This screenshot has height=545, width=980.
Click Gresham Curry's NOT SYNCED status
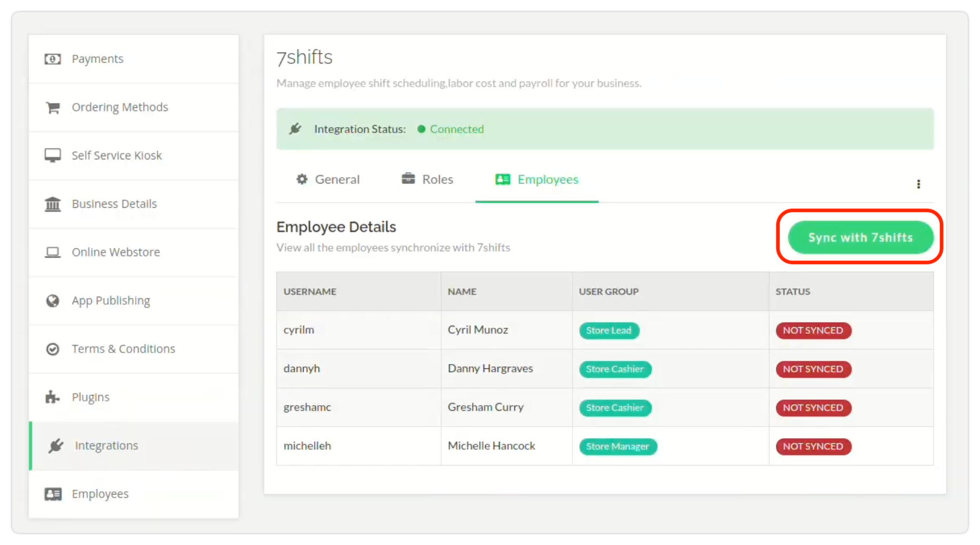coord(813,408)
